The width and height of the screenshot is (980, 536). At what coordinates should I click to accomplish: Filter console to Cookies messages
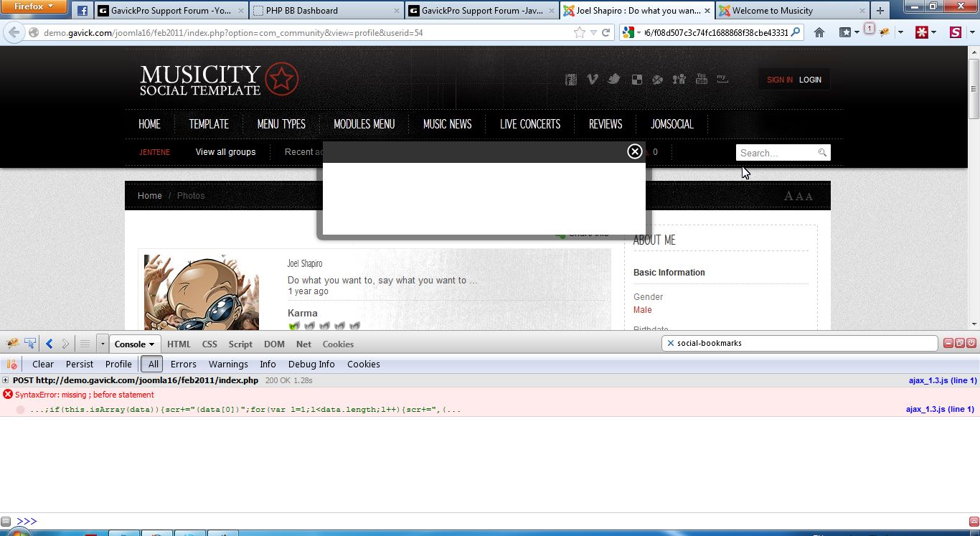[x=364, y=365]
